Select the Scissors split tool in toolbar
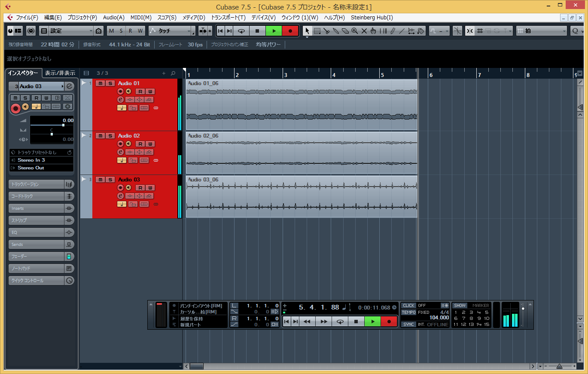The height and width of the screenshot is (374, 588). click(x=326, y=31)
